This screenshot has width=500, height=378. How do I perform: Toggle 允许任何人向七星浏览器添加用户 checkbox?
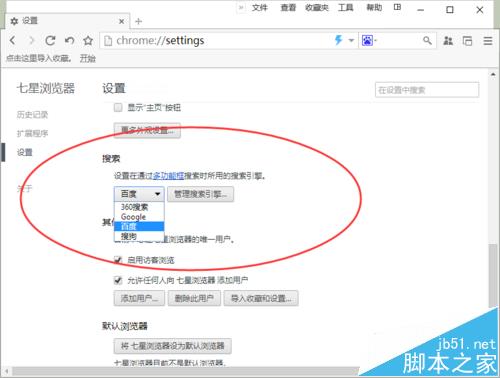[x=118, y=280]
